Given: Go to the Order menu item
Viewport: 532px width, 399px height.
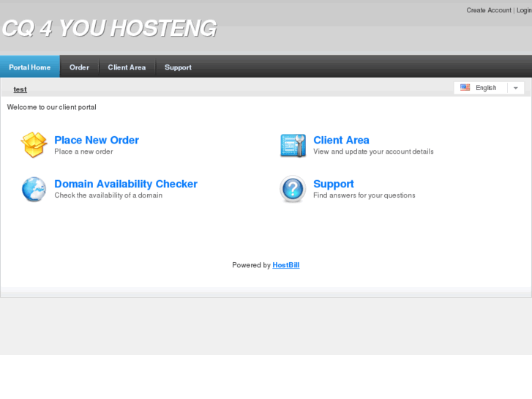Looking at the screenshot, I should (x=79, y=67).
